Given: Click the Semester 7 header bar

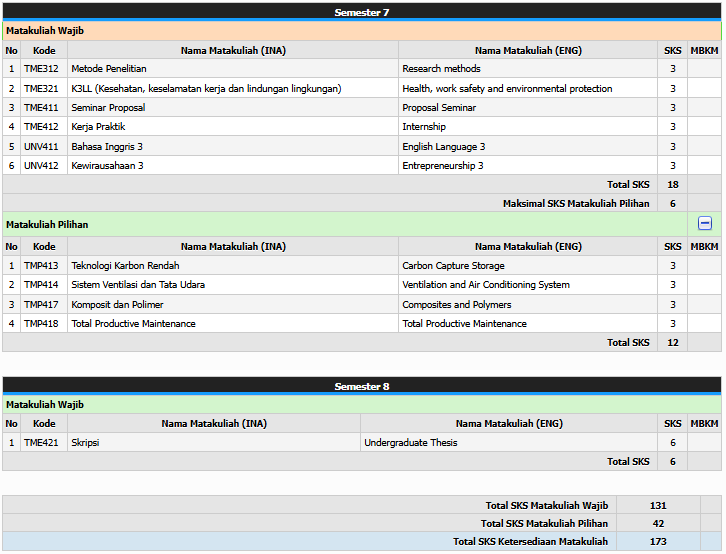Looking at the screenshot, I should (362, 12).
